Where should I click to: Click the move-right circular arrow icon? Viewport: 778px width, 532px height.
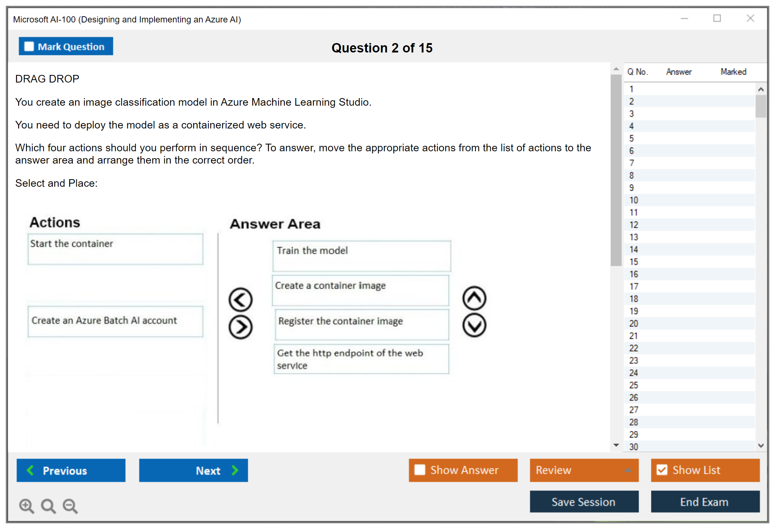coord(240,327)
